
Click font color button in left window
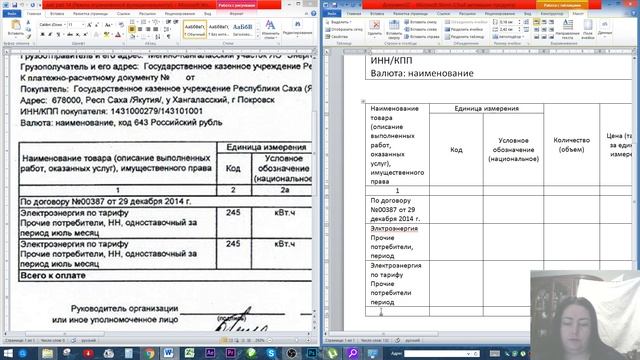[118, 35]
